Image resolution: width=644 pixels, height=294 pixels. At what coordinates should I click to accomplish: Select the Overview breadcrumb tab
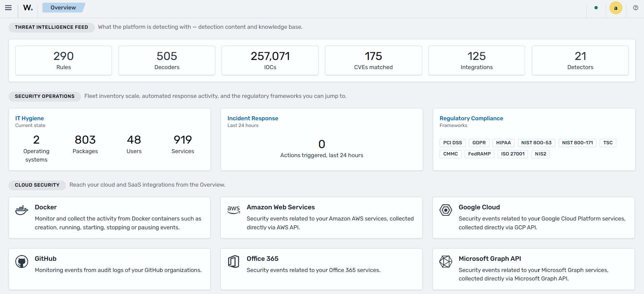(63, 8)
